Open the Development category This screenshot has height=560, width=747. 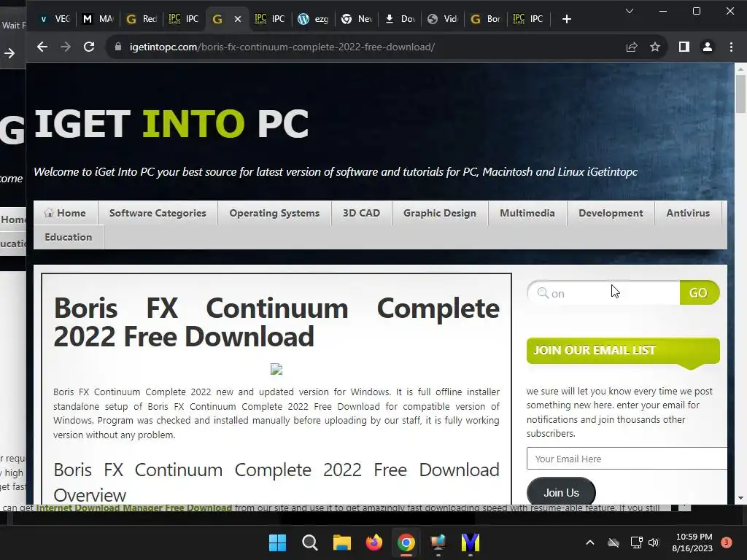[611, 213]
